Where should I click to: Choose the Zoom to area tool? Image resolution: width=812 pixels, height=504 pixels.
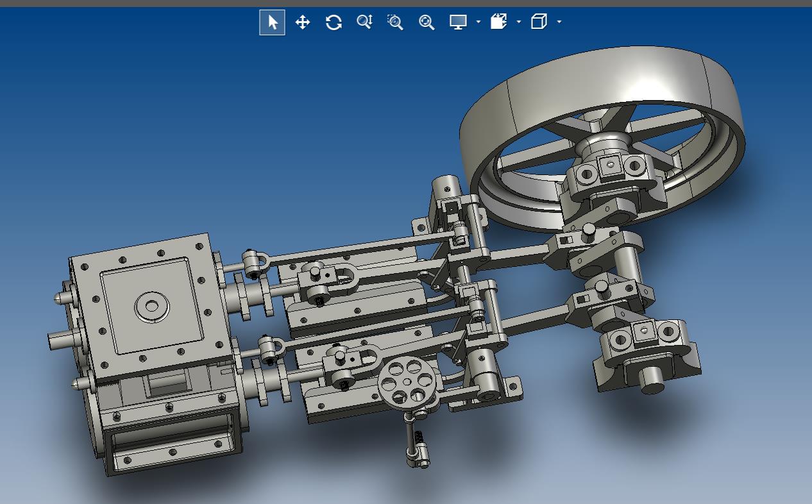click(395, 22)
